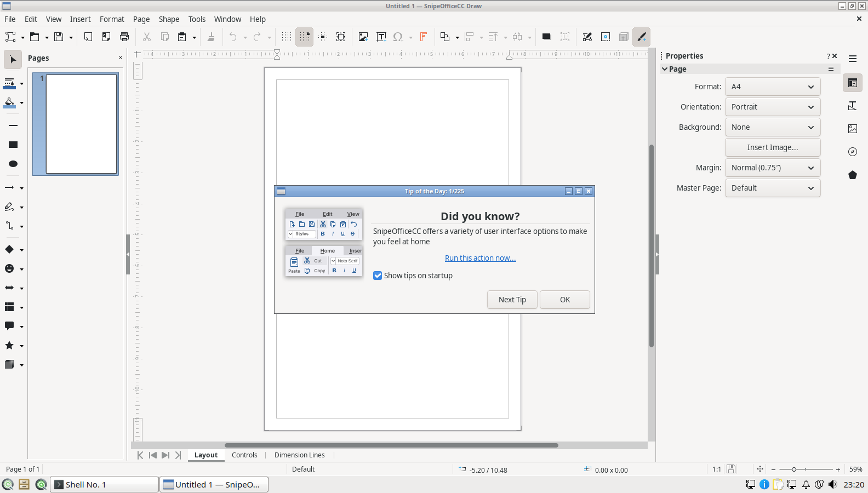Toggle Helplines While Moving
Image resolution: width=868 pixels, height=493 pixels.
click(x=323, y=37)
